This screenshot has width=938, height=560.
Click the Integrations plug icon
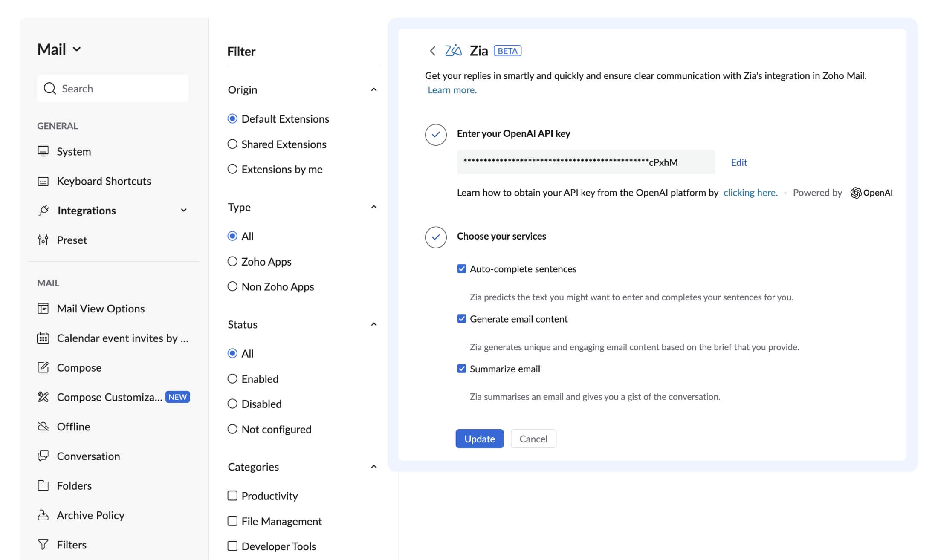click(43, 210)
